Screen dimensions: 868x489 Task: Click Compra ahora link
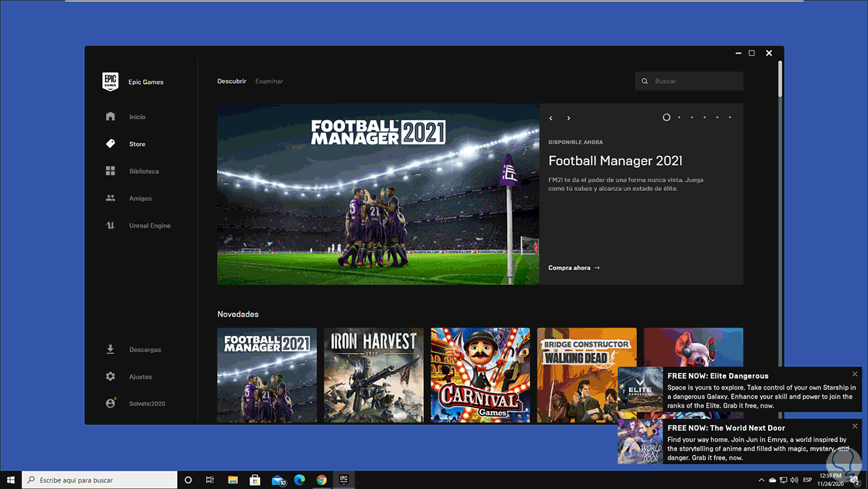tap(574, 268)
